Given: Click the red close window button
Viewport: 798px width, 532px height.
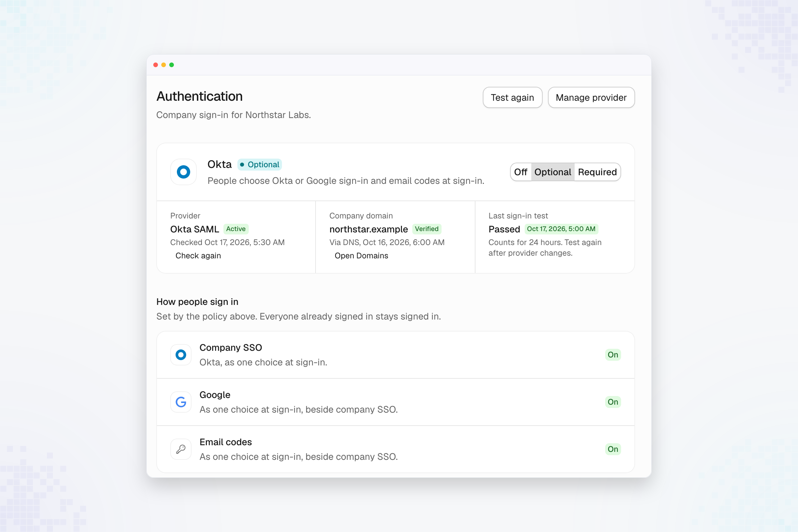Looking at the screenshot, I should (156, 65).
